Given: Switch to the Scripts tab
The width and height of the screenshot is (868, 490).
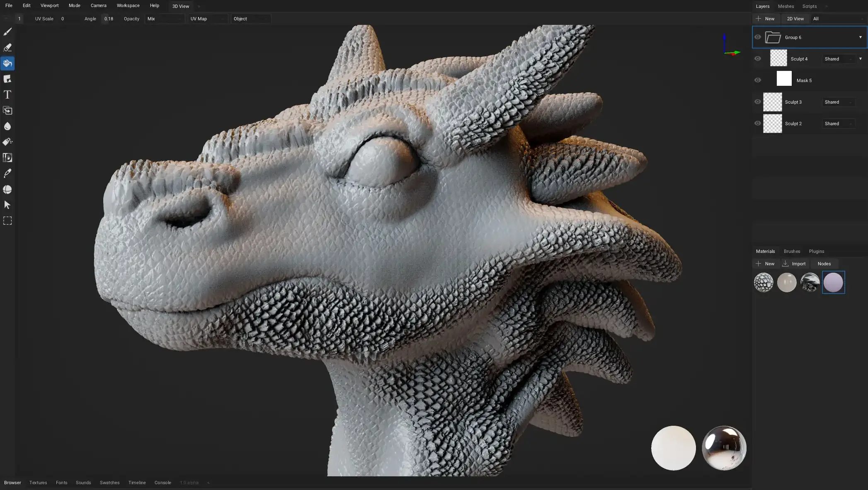Looking at the screenshot, I should (810, 6).
